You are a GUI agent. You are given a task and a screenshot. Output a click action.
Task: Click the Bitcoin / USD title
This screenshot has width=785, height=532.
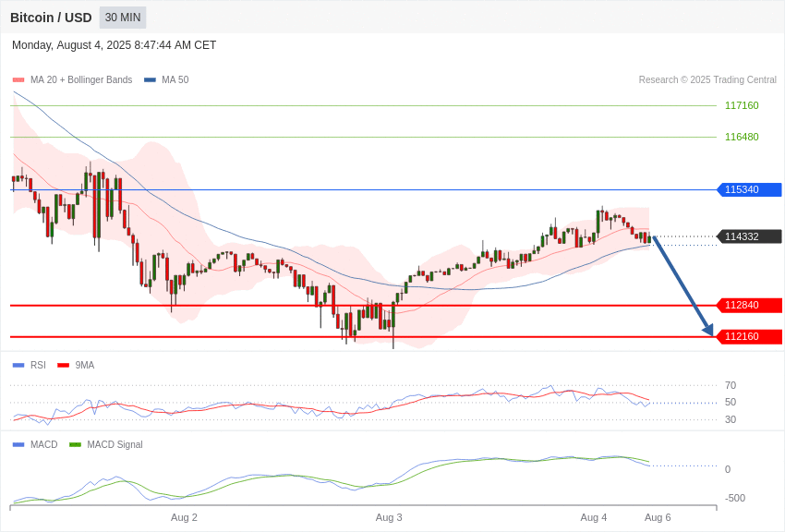51,18
